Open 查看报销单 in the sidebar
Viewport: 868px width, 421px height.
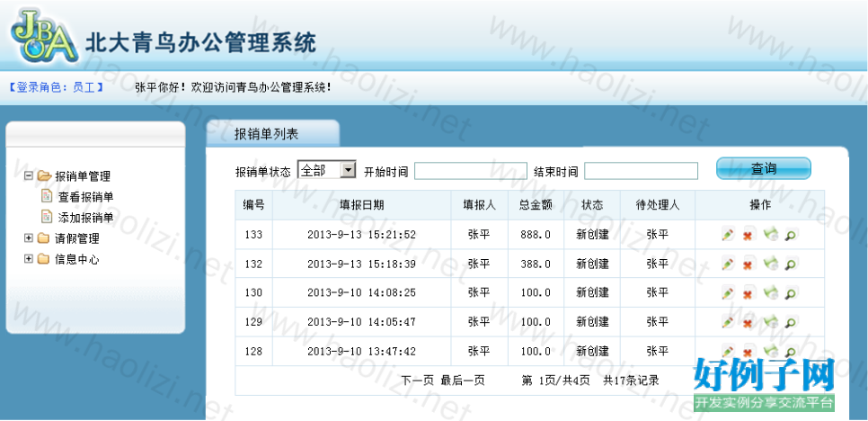click(x=85, y=197)
